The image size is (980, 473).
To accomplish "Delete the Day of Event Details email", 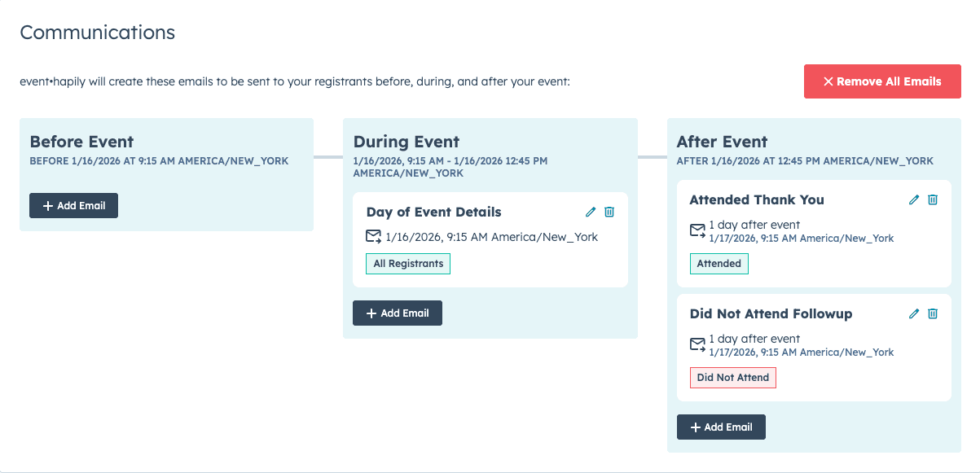I will (x=609, y=212).
